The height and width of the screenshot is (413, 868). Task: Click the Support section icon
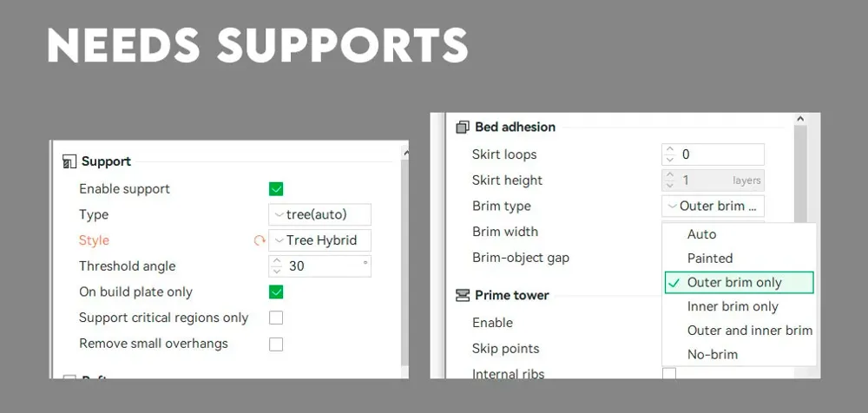coord(69,161)
